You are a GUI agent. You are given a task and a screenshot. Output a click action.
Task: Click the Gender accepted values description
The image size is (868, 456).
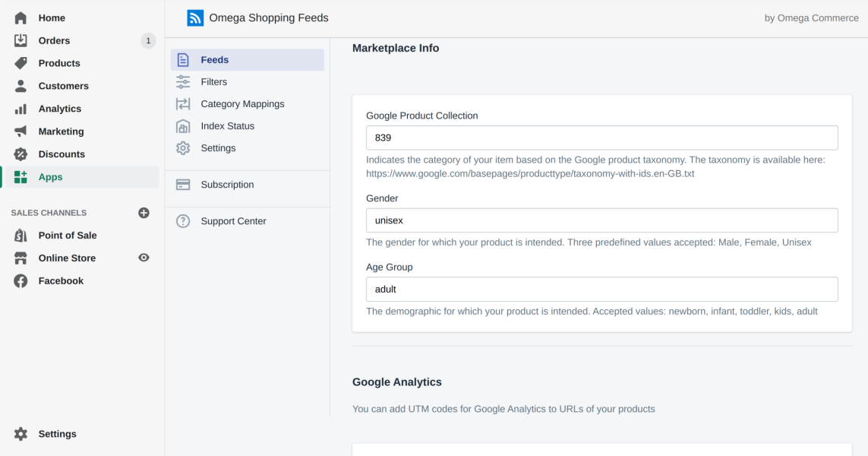click(x=589, y=242)
